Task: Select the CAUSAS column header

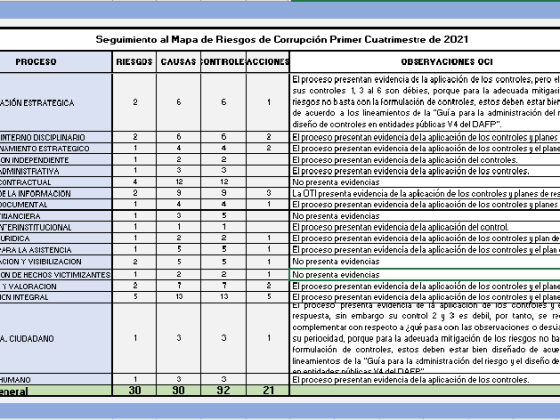Action: point(179,62)
